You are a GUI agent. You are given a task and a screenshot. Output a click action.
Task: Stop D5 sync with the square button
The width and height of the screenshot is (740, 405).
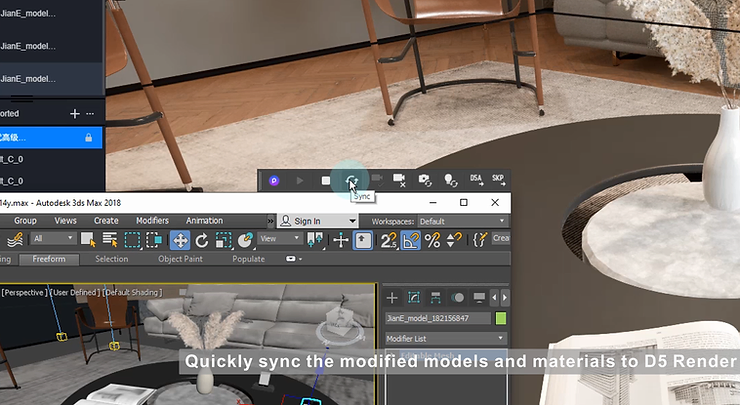pos(326,180)
